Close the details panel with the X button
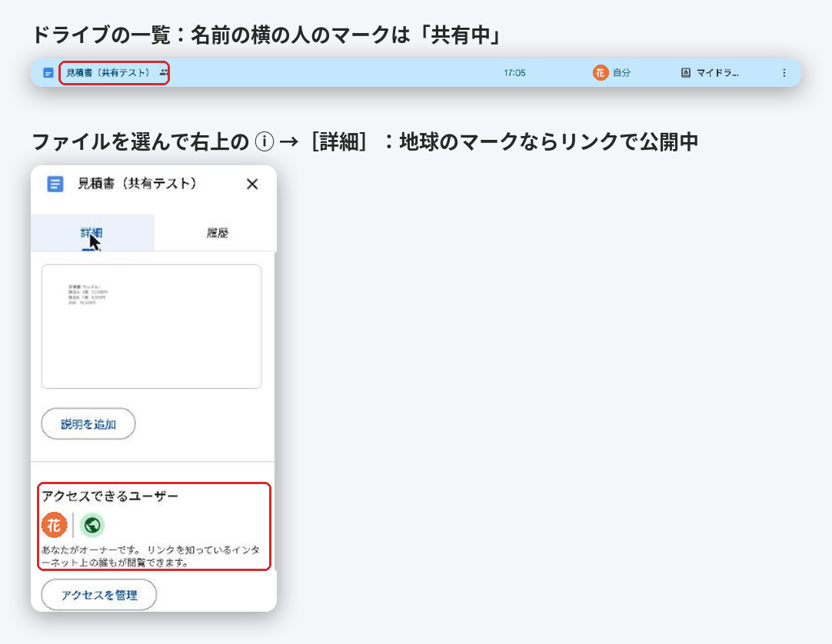The height and width of the screenshot is (644, 832). (x=252, y=184)
